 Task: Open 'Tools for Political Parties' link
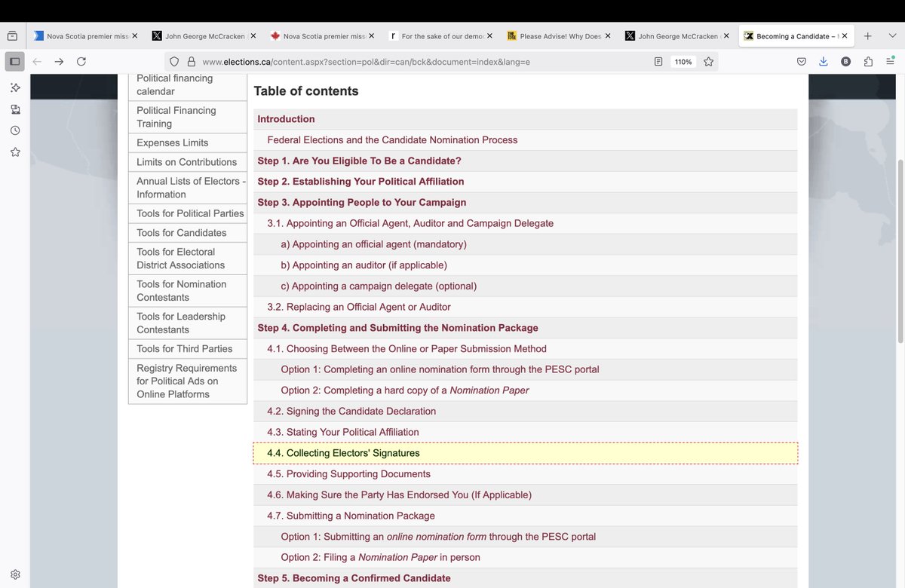(190, 213)
